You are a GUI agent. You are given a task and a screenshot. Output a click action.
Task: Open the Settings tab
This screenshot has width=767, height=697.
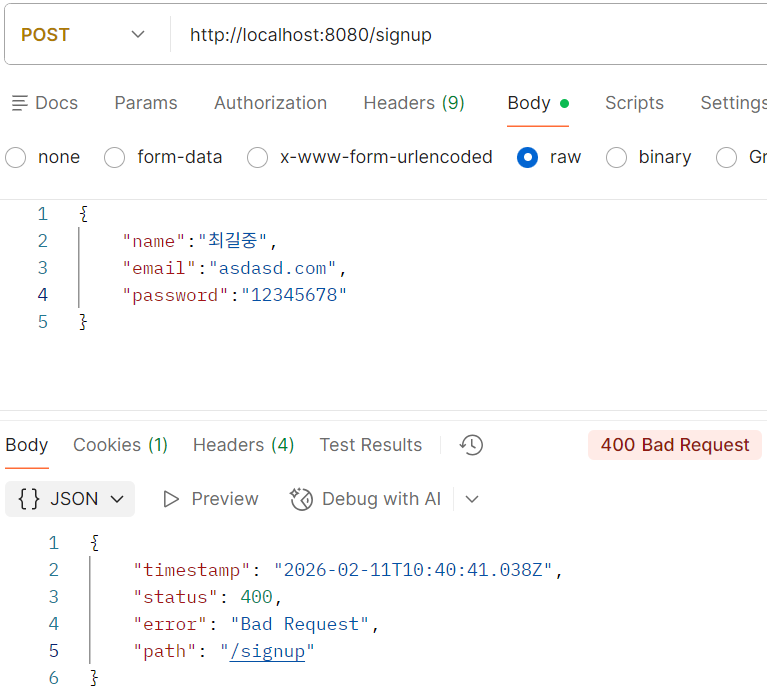coord(733,103)
